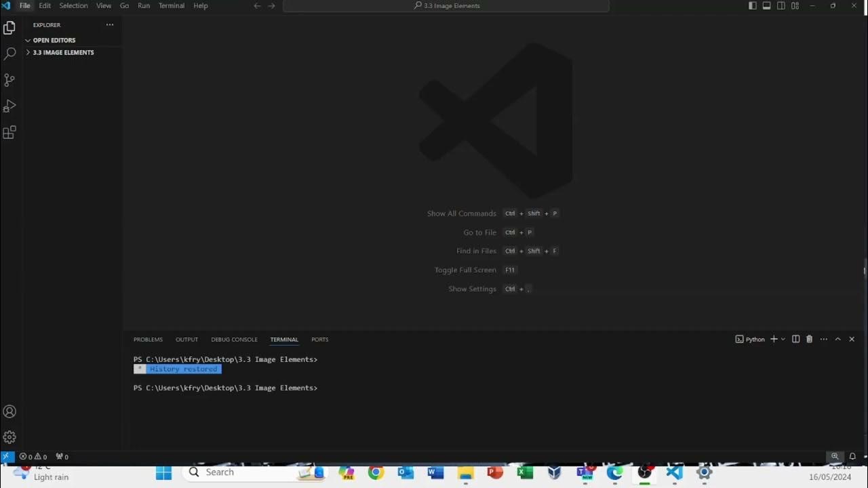Screen dimensions: 868x488
Task: Close the terminal panel
Action: pos(852,339)
